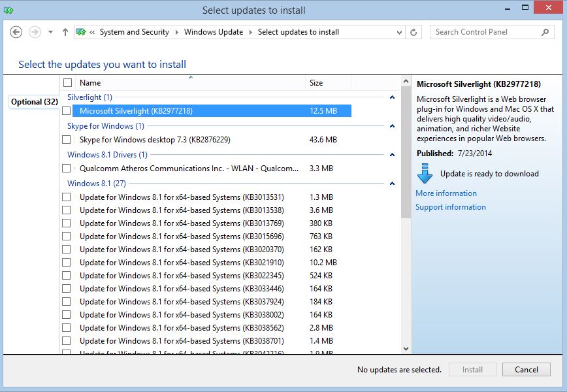Select the Microsoft Silverlight (KB2977218) row
This screenshot has height=392, width=567.
212,110
